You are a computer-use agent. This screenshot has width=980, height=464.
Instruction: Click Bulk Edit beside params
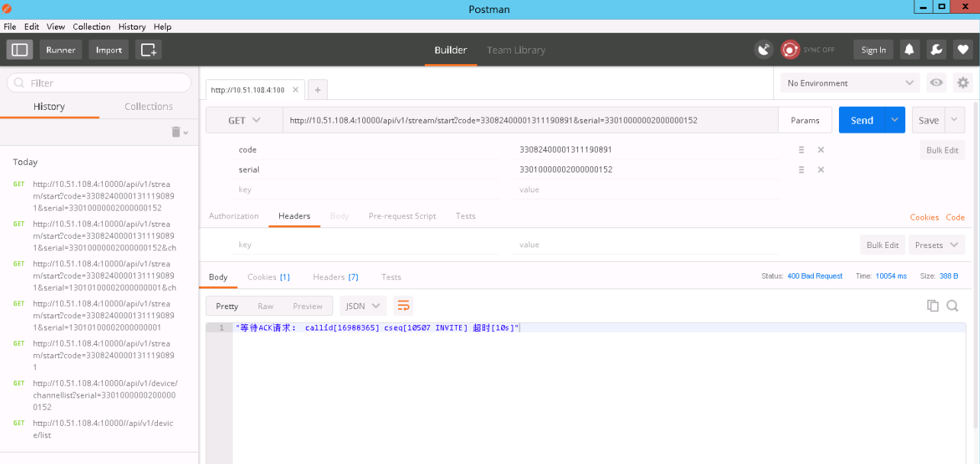click(942, 150)
